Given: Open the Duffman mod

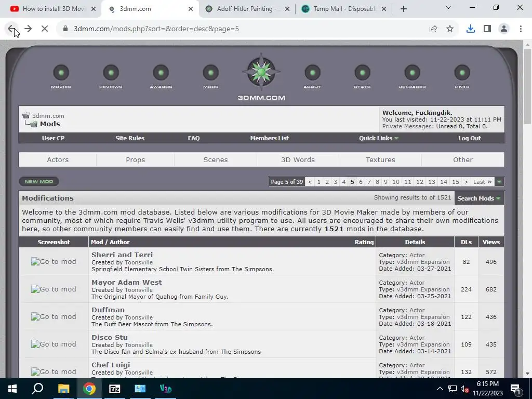Looking at the screenshot, I should [x=108, y=310].
